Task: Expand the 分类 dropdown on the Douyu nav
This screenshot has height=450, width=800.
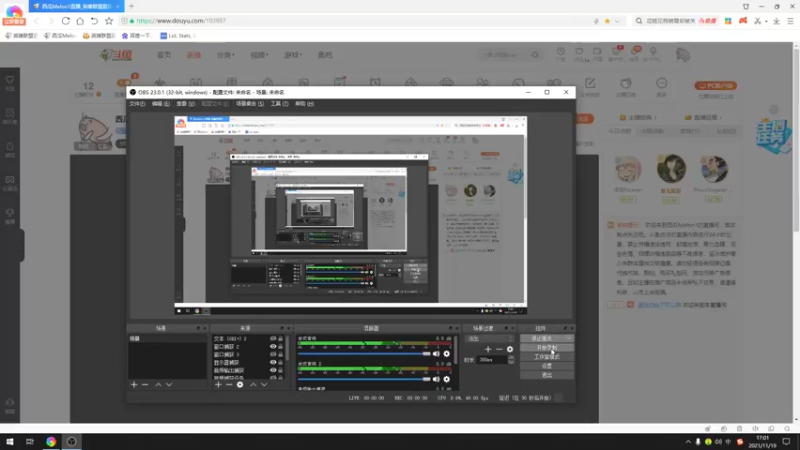Action: point(226,55)
